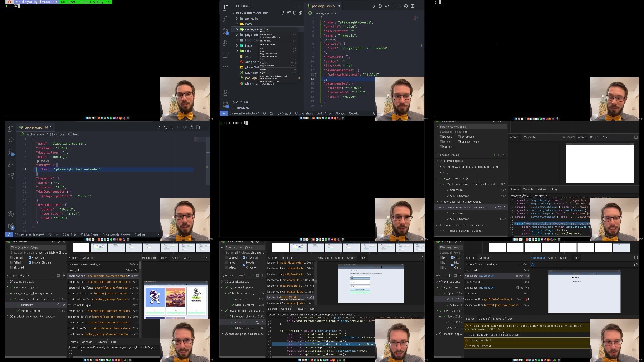The image size is (644, 362).
Task: Click New File icon beside PLAYWRIGHT-COURSE header
Action: point(283,13)
